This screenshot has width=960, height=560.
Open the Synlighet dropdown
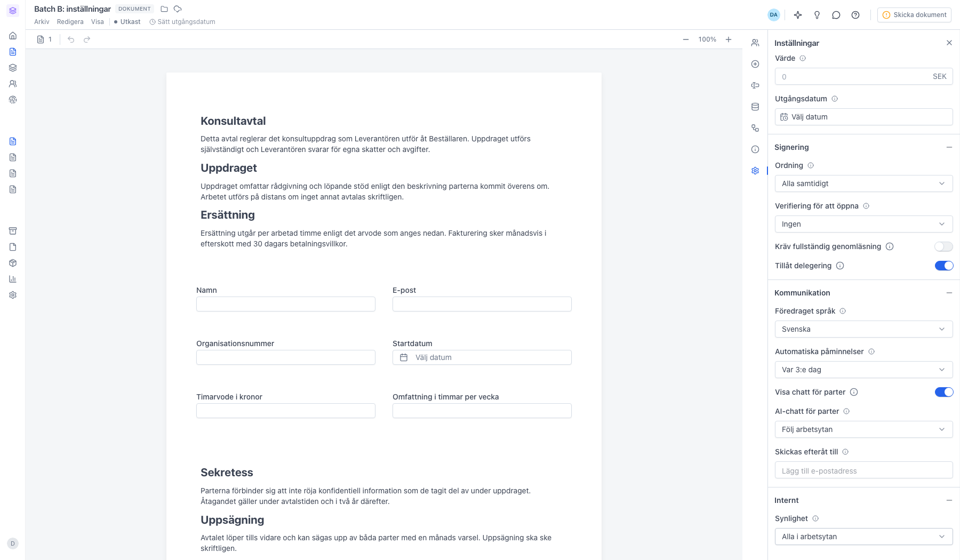tap(863, 537)
